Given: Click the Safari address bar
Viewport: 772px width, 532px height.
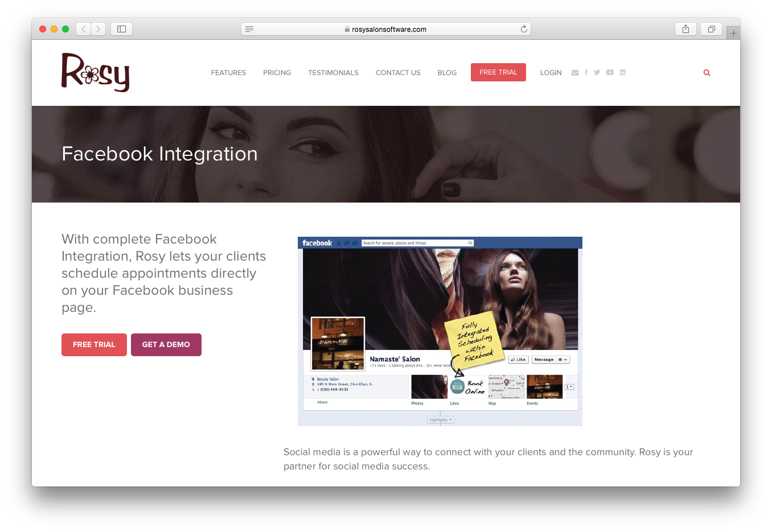Looking at the screenshot, I should click(x=385, y=29).
